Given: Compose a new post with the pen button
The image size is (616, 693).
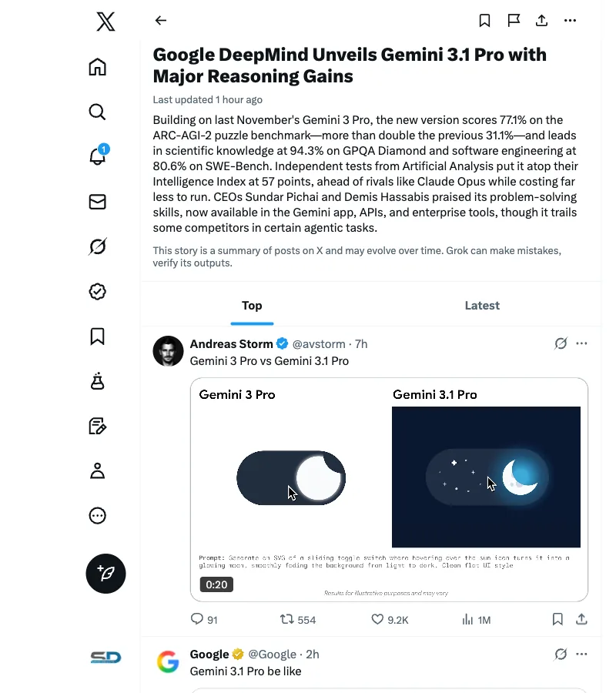Looking at the screenshot, I should (105, 574).
